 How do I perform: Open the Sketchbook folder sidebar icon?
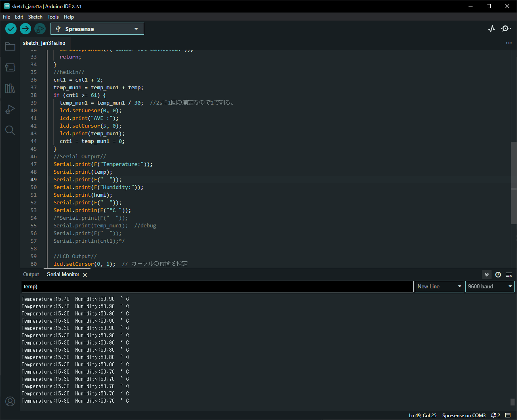(10, 47)
